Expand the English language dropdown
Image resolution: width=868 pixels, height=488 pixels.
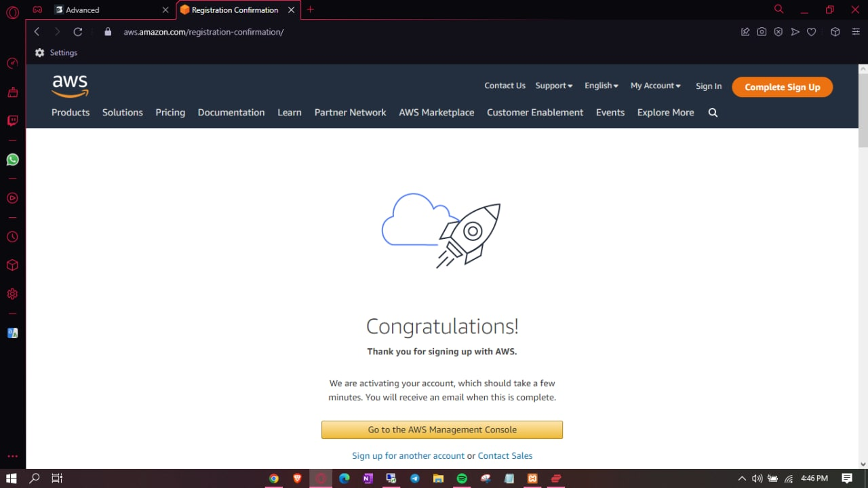click(x=601, y=86)
